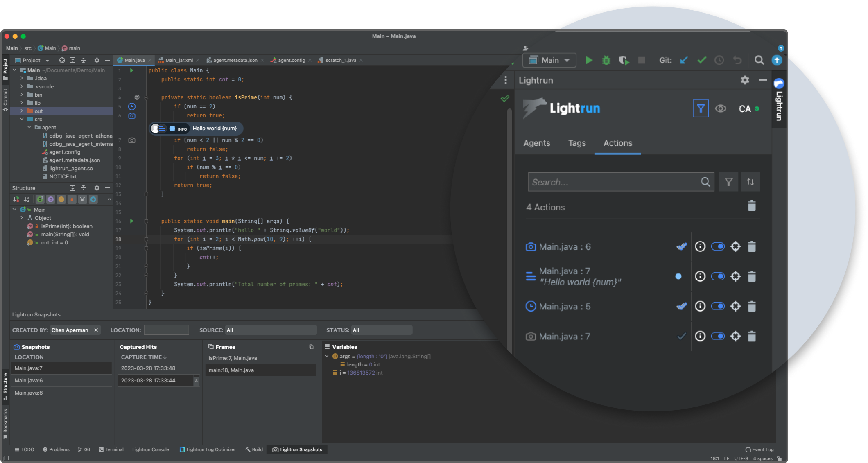The height and width of the screenshot is (463, 868).
Task: Toggle the eye visibility icon in Lightrun header
Action: click(x=721, y=108)
